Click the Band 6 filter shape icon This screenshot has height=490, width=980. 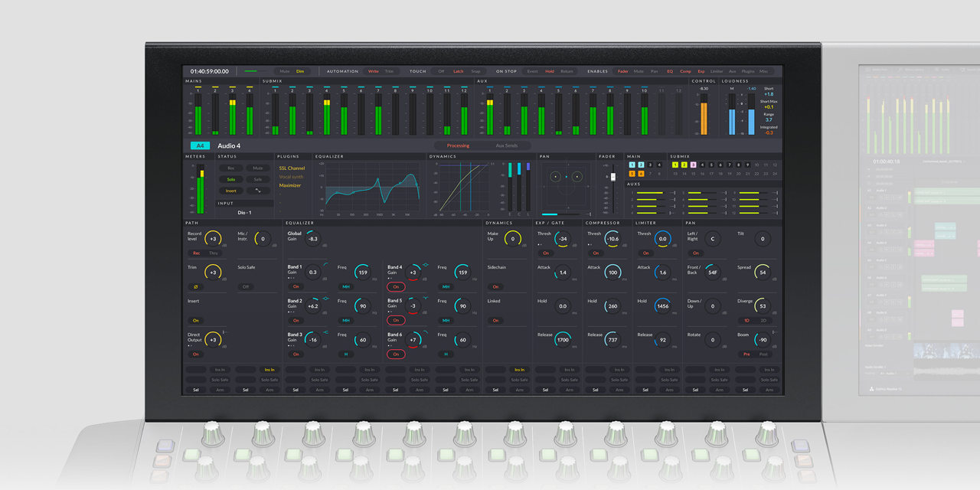coord(425,332)
